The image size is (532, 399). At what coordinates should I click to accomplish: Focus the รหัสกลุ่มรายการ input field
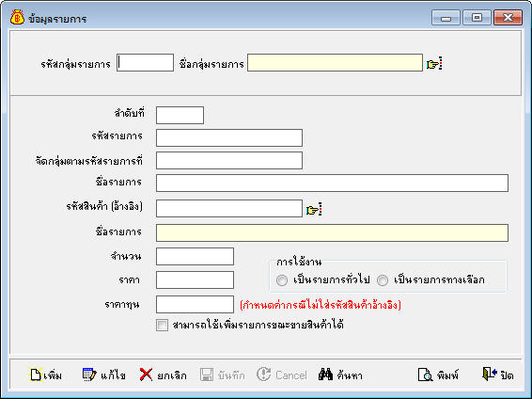pos(145,63)
